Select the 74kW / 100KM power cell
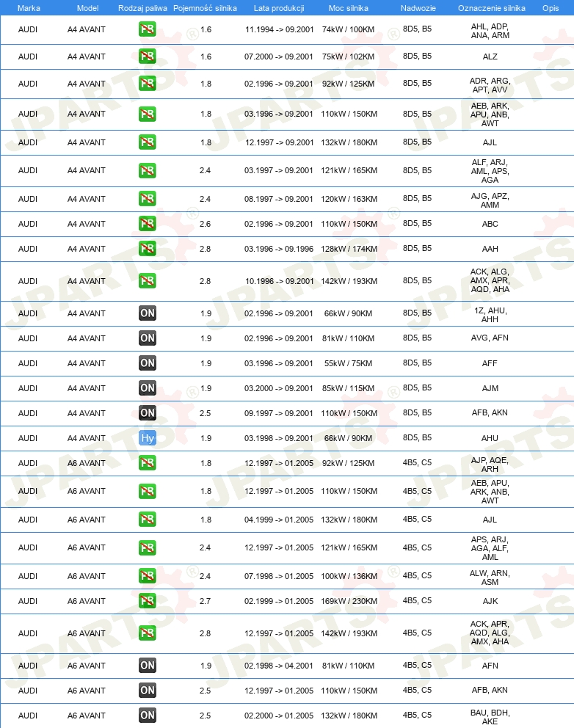The image size is (574, 728). click(x=349, y=29)
